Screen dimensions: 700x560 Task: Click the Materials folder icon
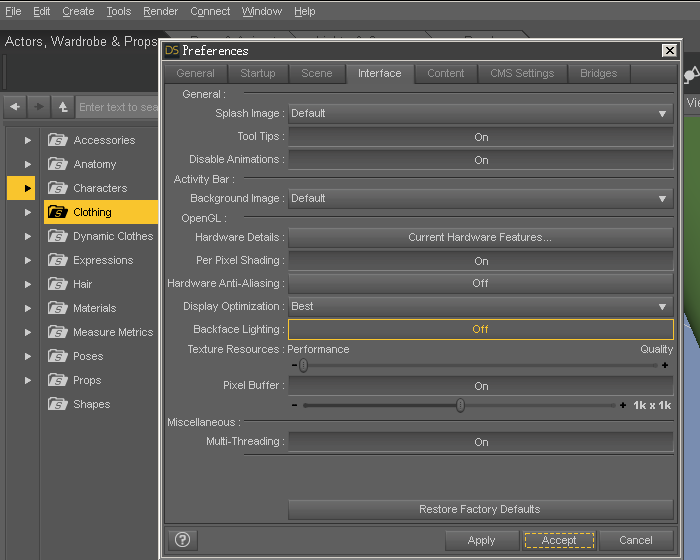coord(58,308)
